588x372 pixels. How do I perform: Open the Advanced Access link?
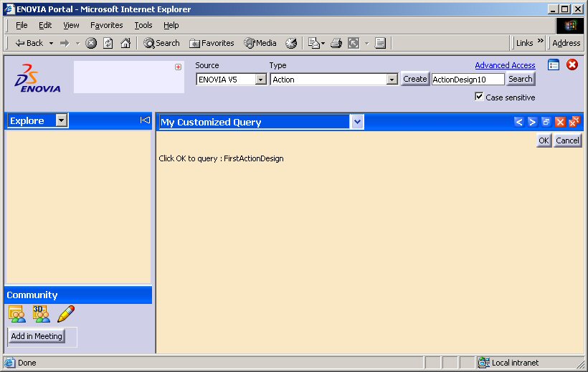click(x=505, y=65)
